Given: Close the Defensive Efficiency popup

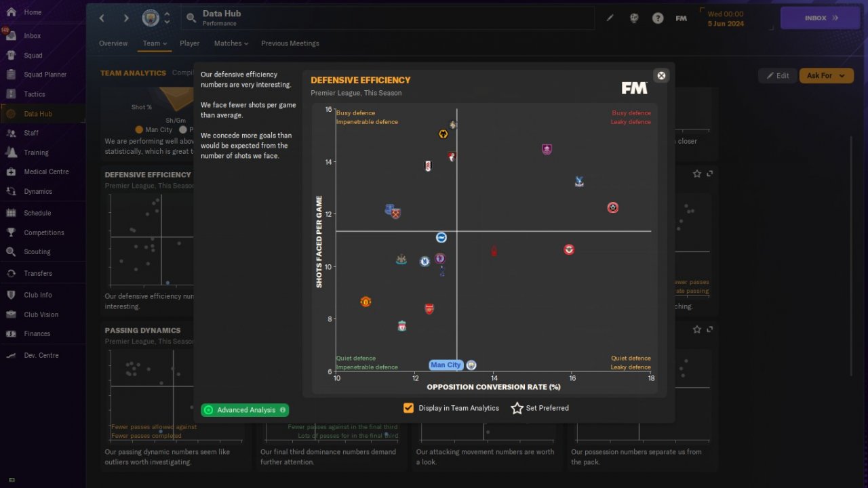Looking at the screenshot, I should [x=661, y=76].
